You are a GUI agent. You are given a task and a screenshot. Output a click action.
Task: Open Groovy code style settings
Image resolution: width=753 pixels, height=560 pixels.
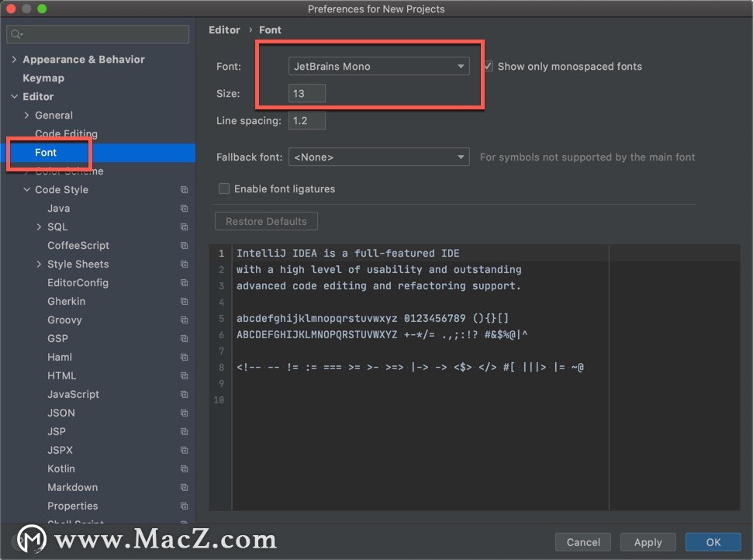tap(64, 320)
